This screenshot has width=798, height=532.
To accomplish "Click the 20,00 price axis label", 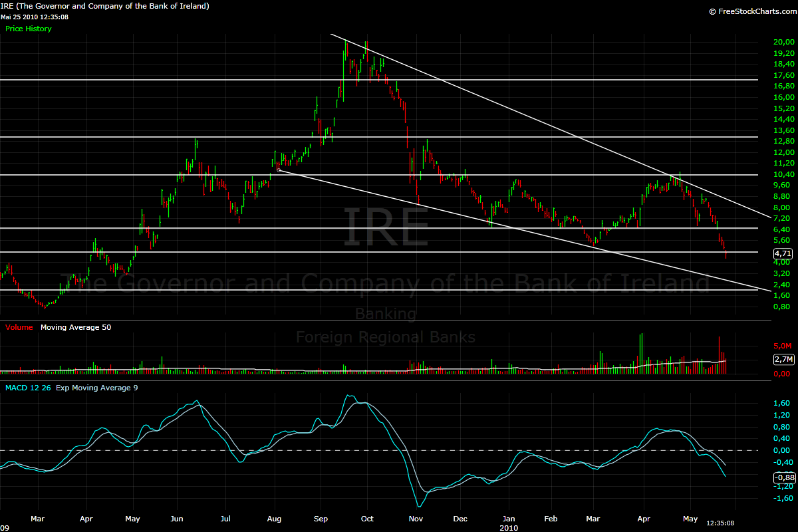I will 783,42.
